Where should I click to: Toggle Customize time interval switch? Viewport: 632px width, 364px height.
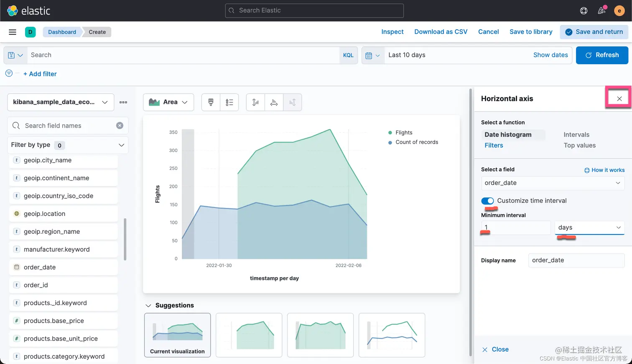(487, 201)
